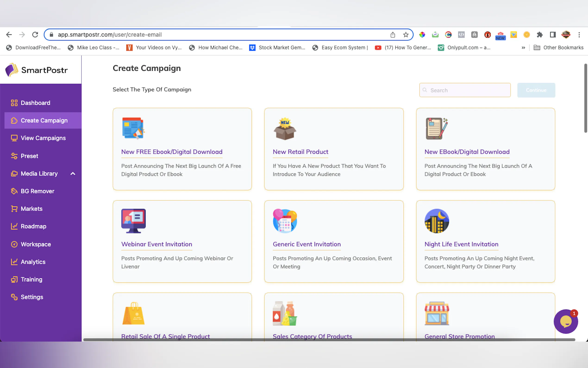The height and width of the screenshot is (368, 588).
Task: Click the Dashboard grid icon in sidebar
Action: pyautogui.click(x=14, y=103)
